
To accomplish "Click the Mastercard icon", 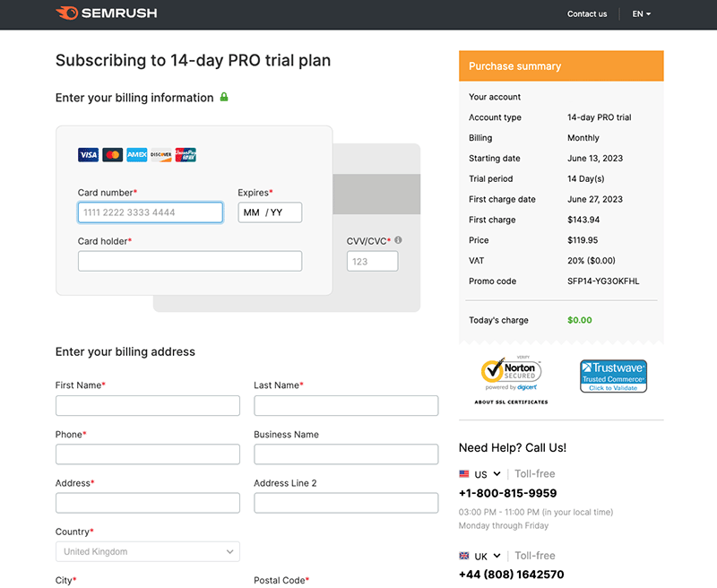I will [113, 155].
